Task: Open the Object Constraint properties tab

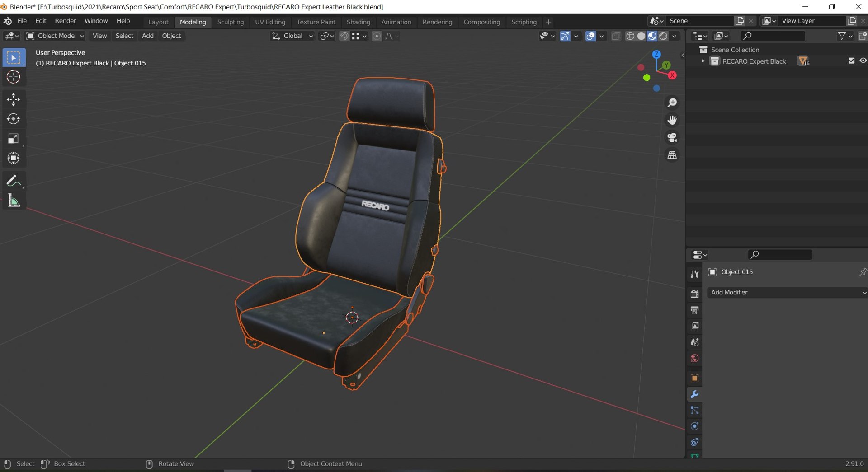Action: tap(695, 442)
